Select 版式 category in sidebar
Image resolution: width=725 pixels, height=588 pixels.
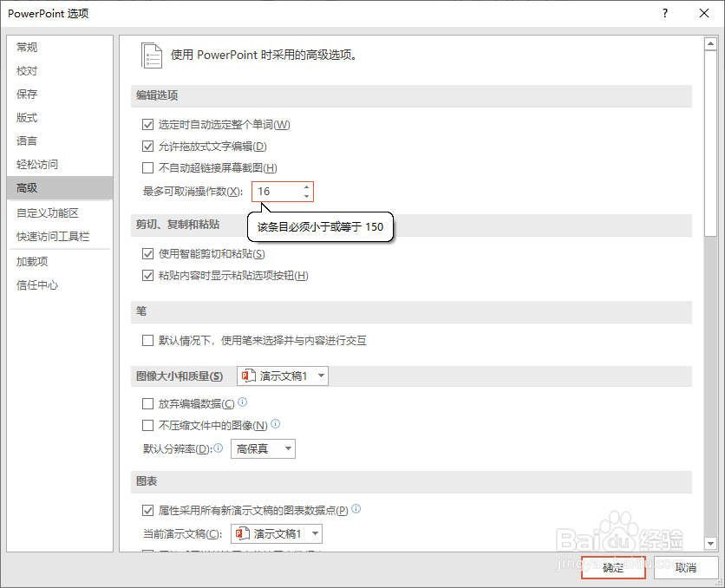(60, 117)
